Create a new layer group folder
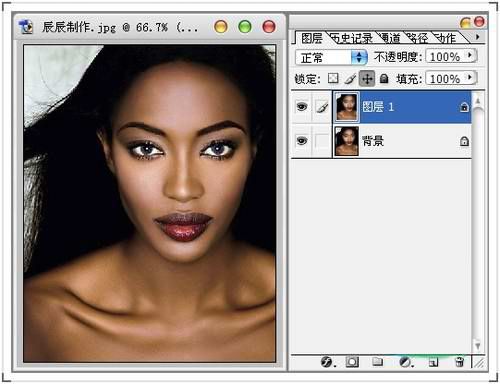 pos(377,362)
